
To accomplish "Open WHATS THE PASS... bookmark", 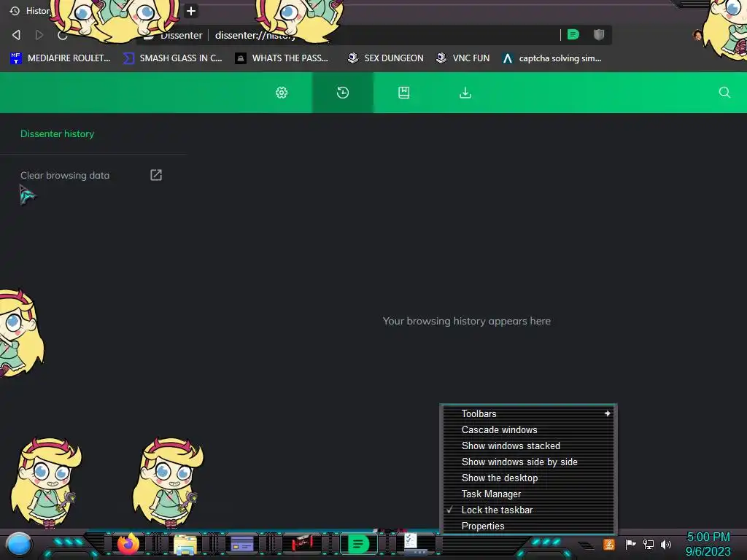I will (282, 58).
